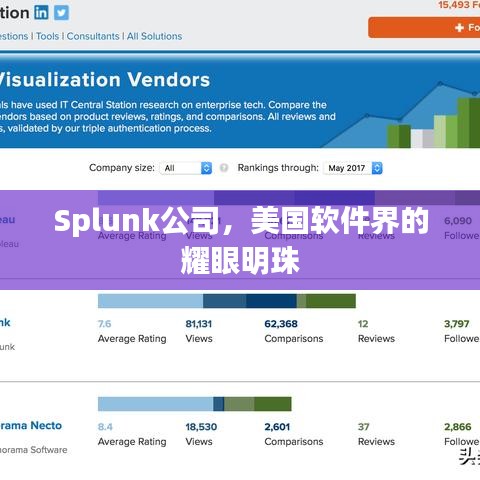Click the light blue segment of Necto's ranking bar

[156, 404]
